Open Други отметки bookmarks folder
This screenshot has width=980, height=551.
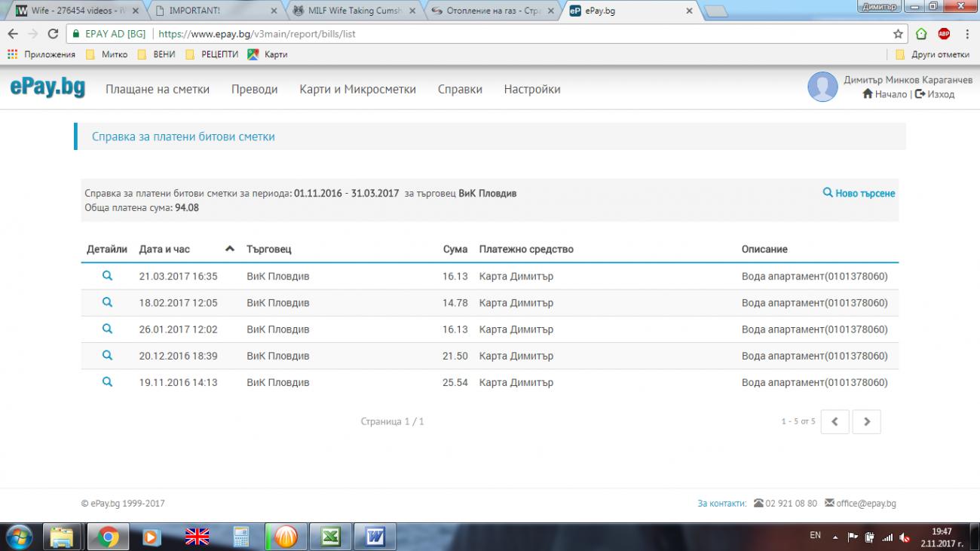tap(933, 54)
